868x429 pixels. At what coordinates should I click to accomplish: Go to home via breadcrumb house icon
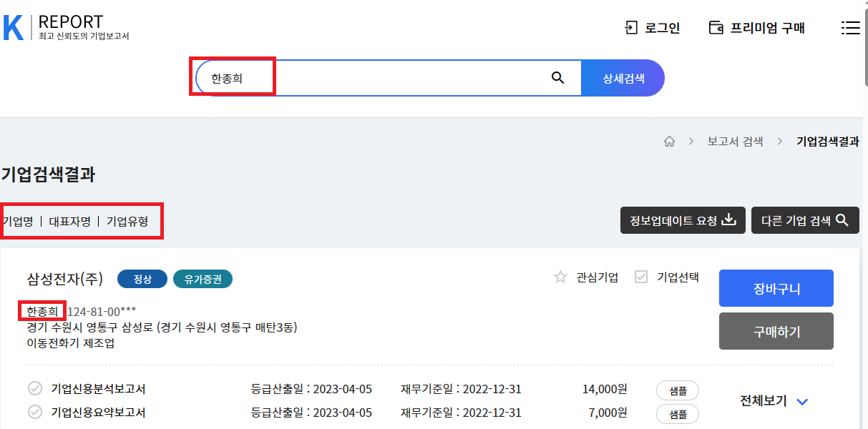pos(670,142)
